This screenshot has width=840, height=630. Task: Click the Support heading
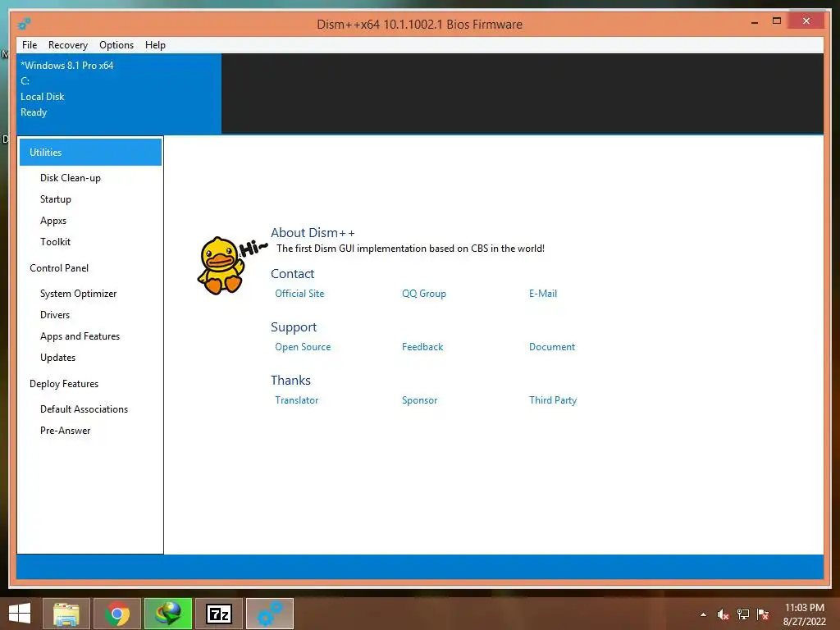point(294,326)
